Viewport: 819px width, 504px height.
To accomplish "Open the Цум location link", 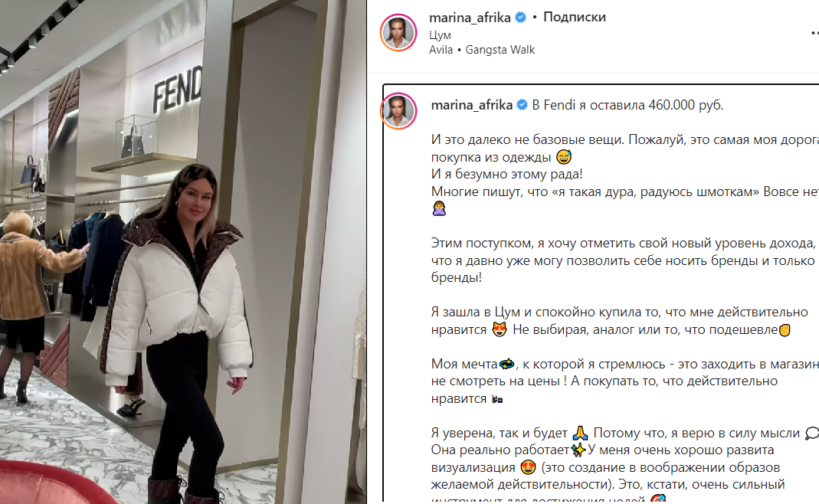I will pyautogui.click(x=440, y=35).
